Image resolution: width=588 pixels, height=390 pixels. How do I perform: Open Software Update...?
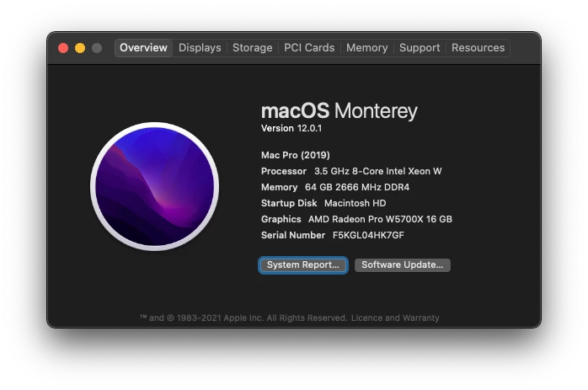[403, 265]
